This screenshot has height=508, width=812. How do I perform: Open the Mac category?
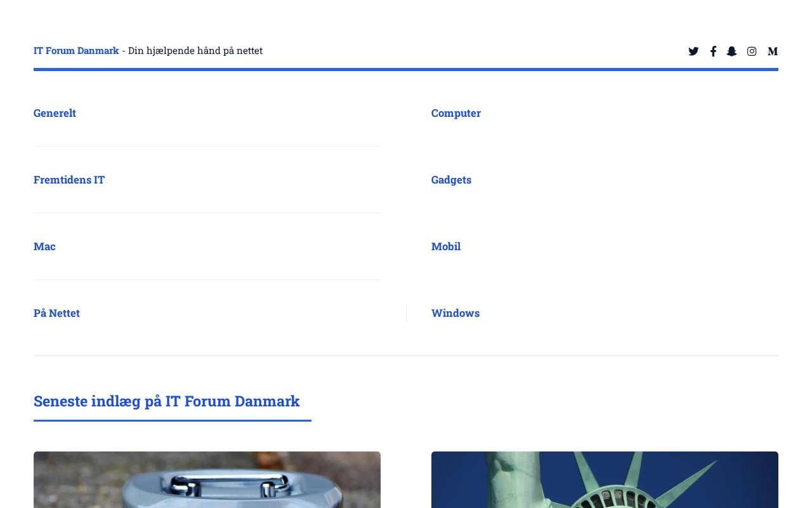tap(44, 246)
